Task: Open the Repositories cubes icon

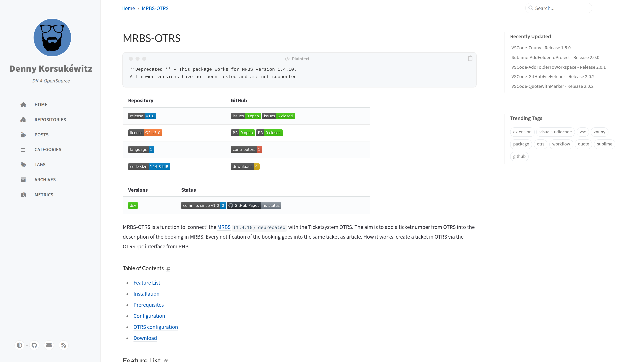Action: 23,120
